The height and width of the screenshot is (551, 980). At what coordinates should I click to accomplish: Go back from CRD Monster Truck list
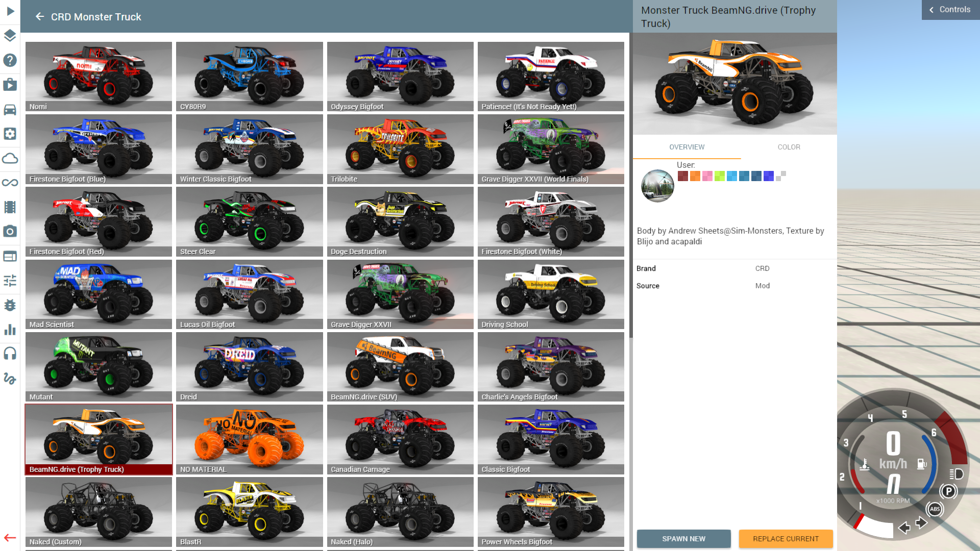[x=40, y=17]
